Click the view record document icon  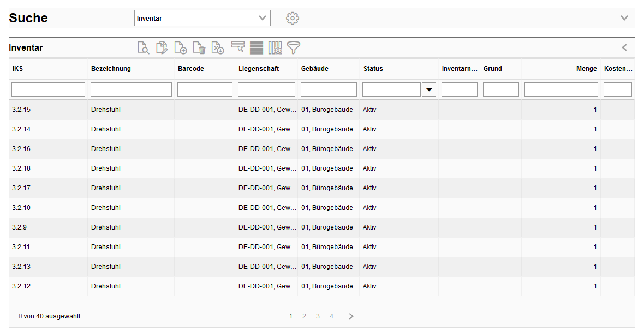[143, 48]
